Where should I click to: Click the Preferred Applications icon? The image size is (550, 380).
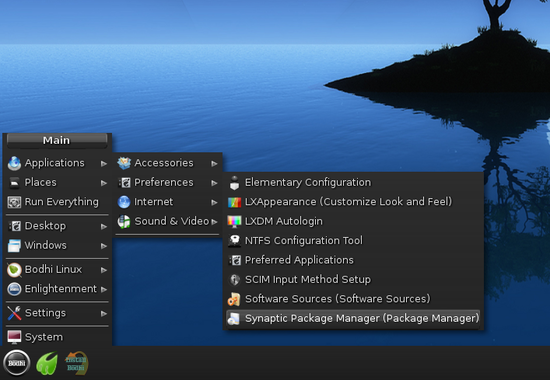234,260
